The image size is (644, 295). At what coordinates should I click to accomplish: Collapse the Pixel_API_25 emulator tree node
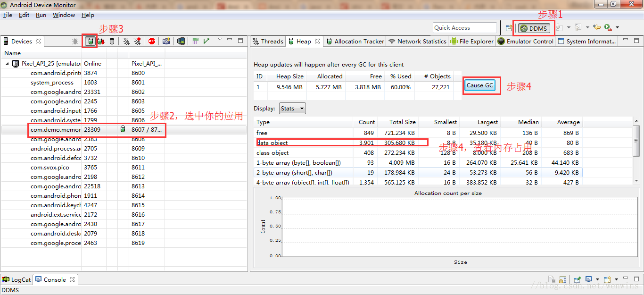[8, 64]
